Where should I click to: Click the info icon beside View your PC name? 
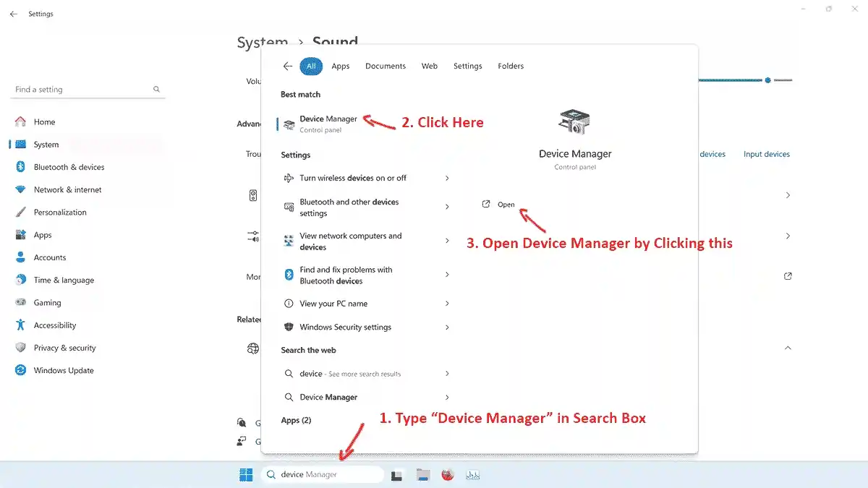[x=289, y=304]
